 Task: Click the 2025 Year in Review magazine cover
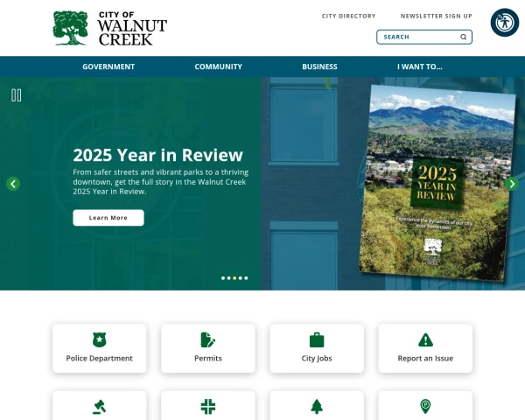point(437,183)
